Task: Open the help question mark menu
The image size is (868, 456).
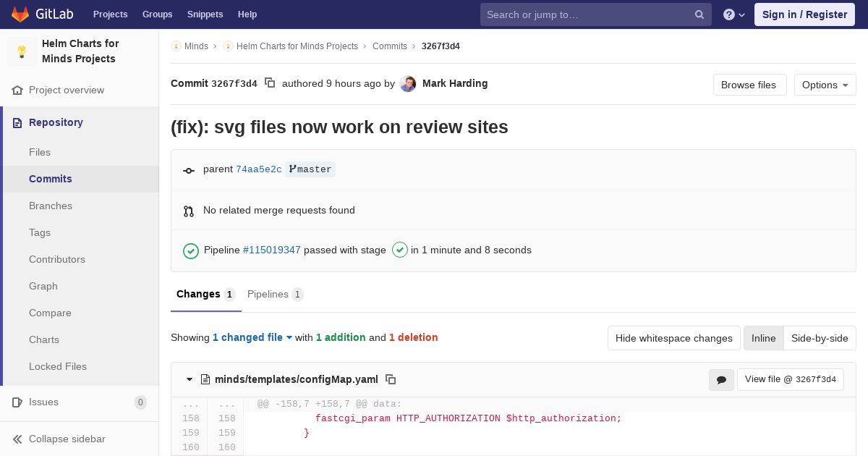Action: pyautogui.click(x=733, y=14)
